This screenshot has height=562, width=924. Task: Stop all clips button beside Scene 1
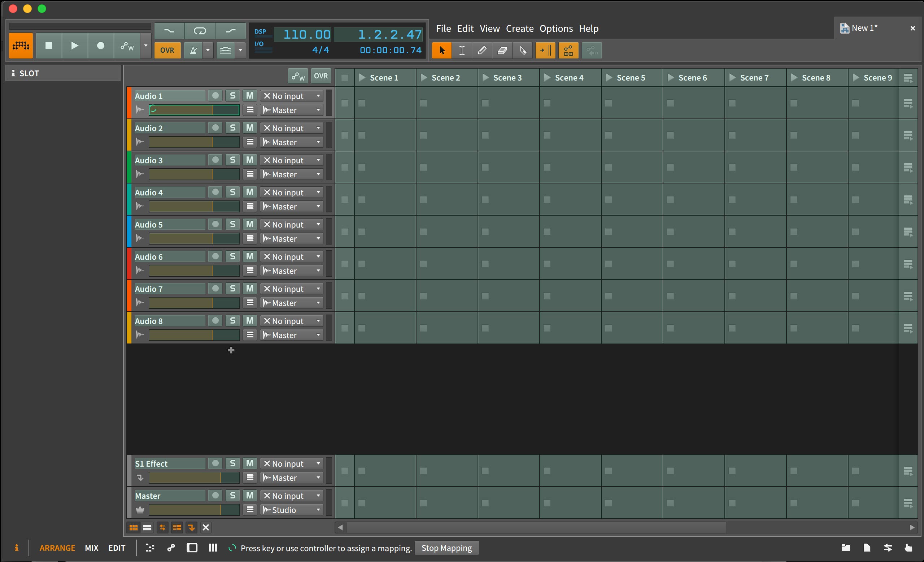(345, 78)
